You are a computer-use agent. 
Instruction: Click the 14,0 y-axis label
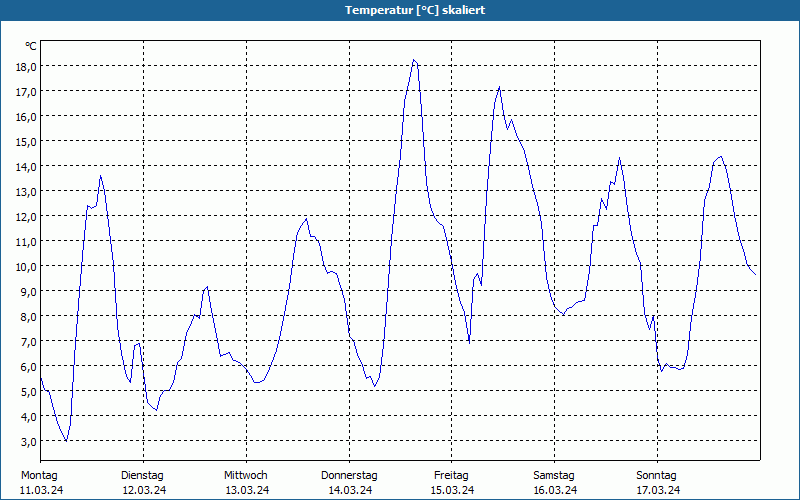point(26,166)
